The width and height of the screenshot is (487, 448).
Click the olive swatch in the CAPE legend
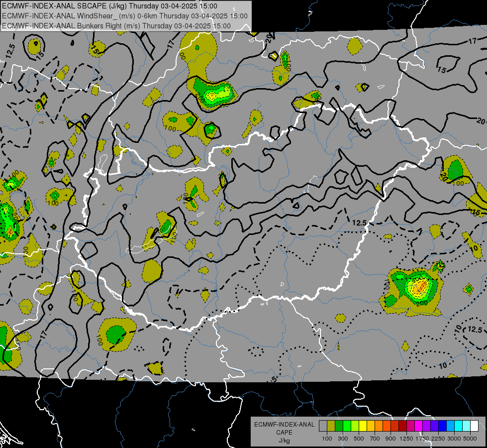(x=331, y=426)
